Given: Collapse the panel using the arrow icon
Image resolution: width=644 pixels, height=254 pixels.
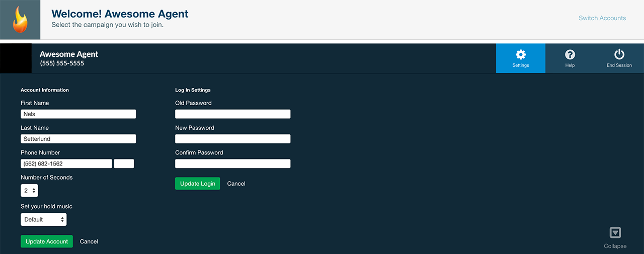Looking at the screenshot, I should pos(615,233).
